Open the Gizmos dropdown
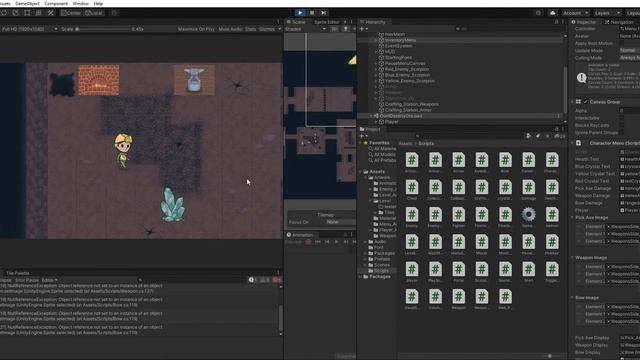The width and height of the screenshot is (640, 360). click(x=270, y=29)
